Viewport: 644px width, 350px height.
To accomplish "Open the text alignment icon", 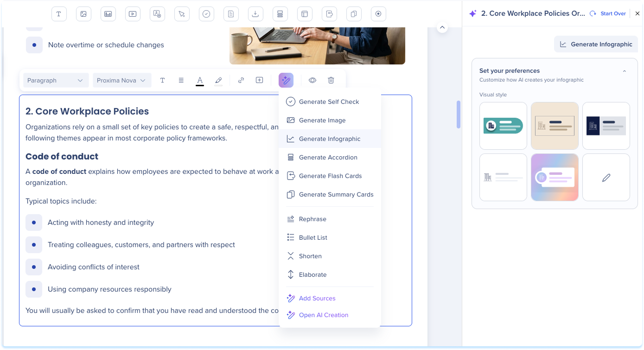I will click(x=181, y=80).
